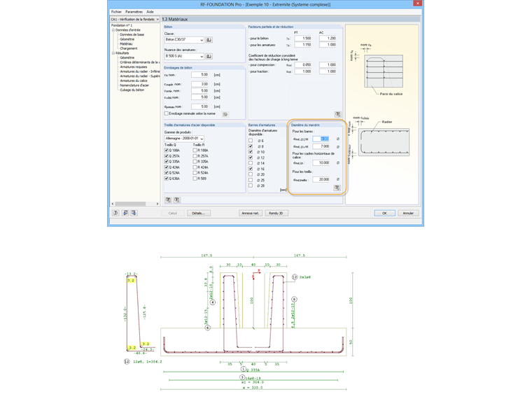
Task: Click mesh mandrel diameter field 20.000
Action: coord(321,179)
